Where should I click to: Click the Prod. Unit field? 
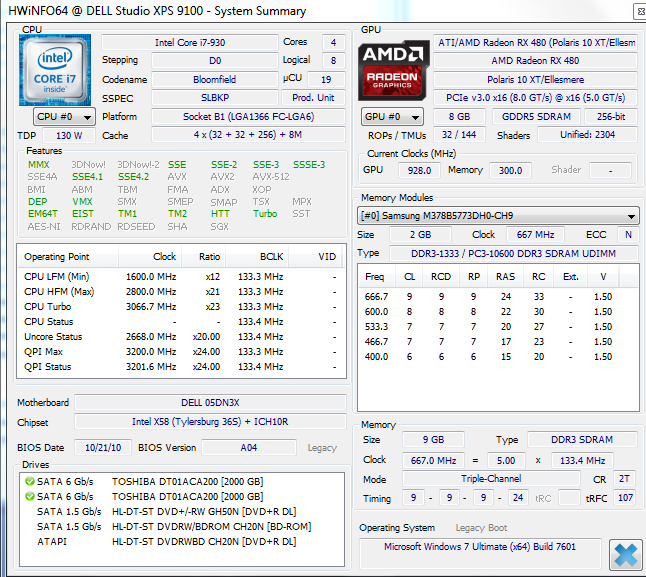[x=313, y=98]
